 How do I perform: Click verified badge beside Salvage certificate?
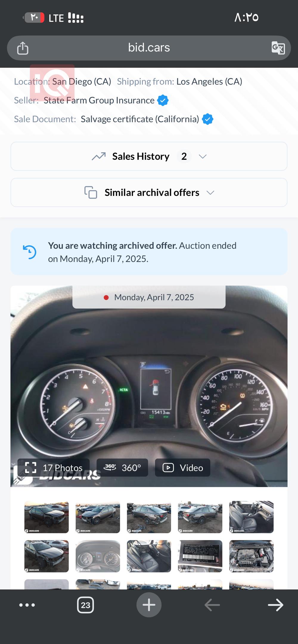tap(208, 119)
